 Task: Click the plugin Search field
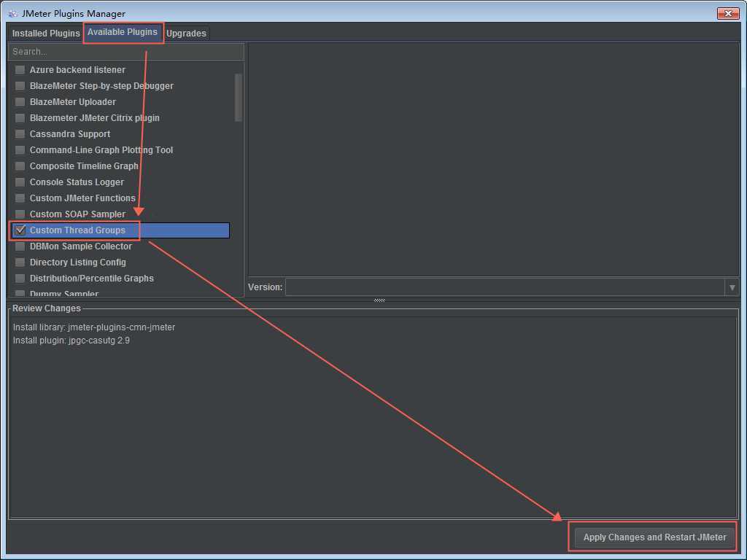[125, 52]
